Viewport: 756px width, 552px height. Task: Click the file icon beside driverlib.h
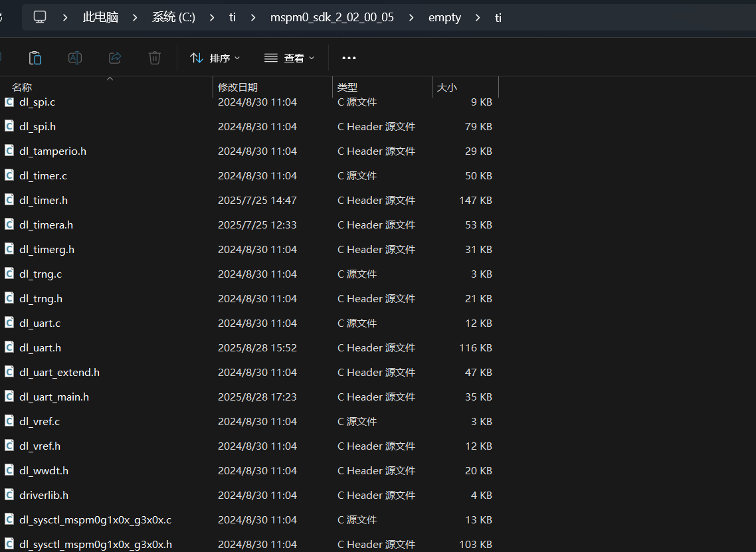click(x=9, y=495)
